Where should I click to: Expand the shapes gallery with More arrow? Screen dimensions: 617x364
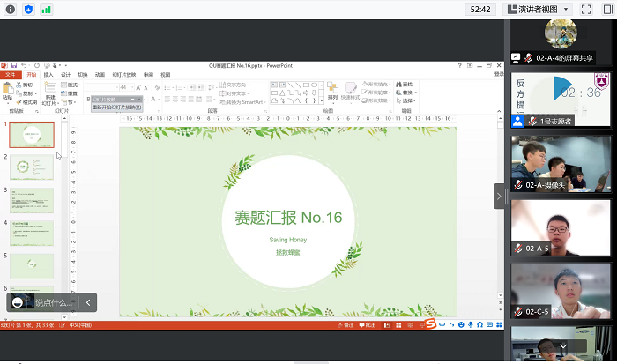coord(322,101)
